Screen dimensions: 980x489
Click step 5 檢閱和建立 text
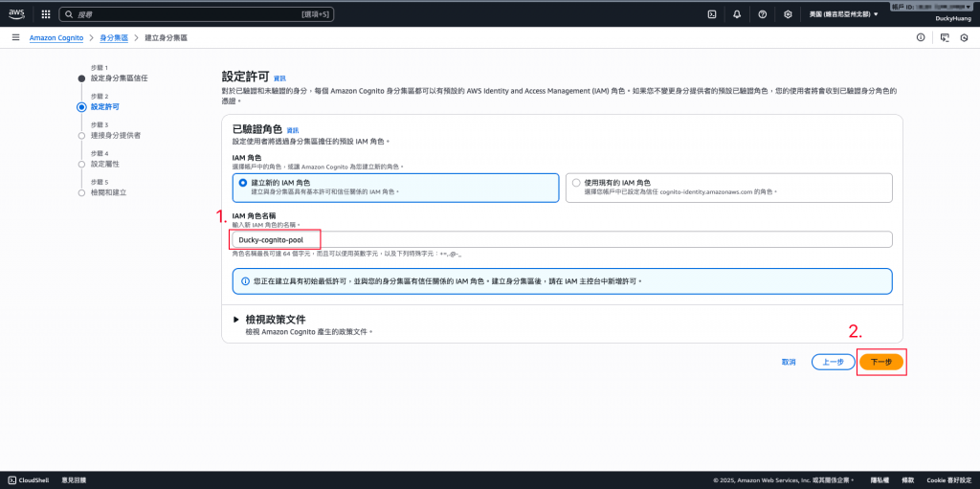pos(109,192)
